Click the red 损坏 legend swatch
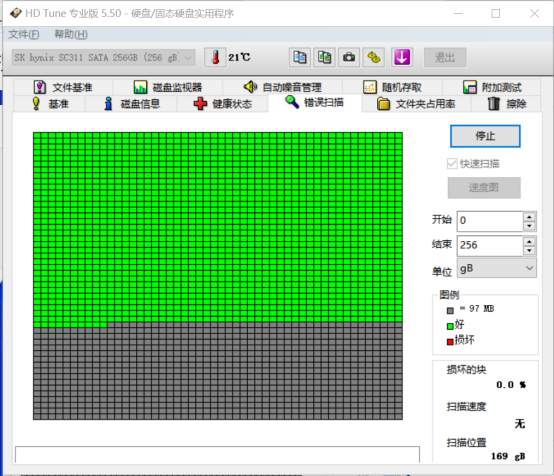 (450, 342)
